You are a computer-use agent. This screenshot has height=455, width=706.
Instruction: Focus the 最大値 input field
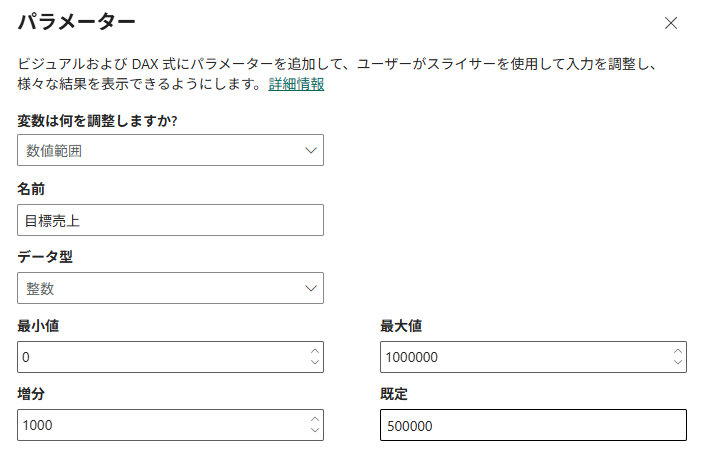tap(524, 356)
